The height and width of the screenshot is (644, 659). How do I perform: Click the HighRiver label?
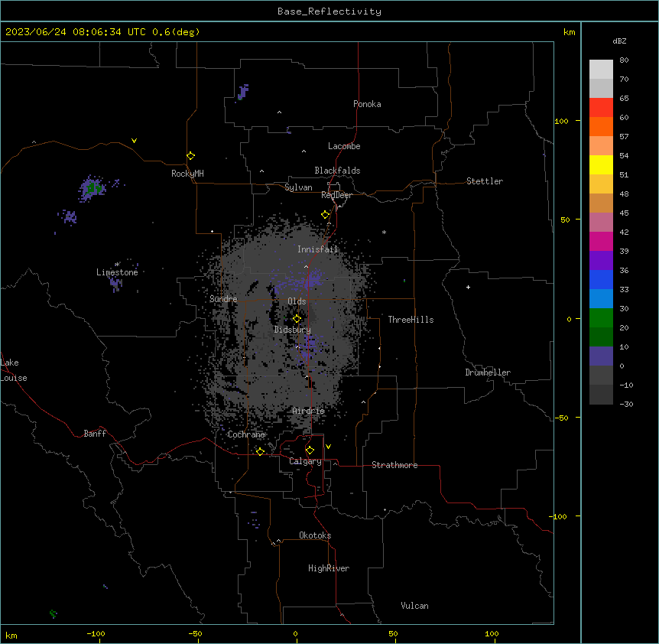pyautogui.click(x=329, y=568)
